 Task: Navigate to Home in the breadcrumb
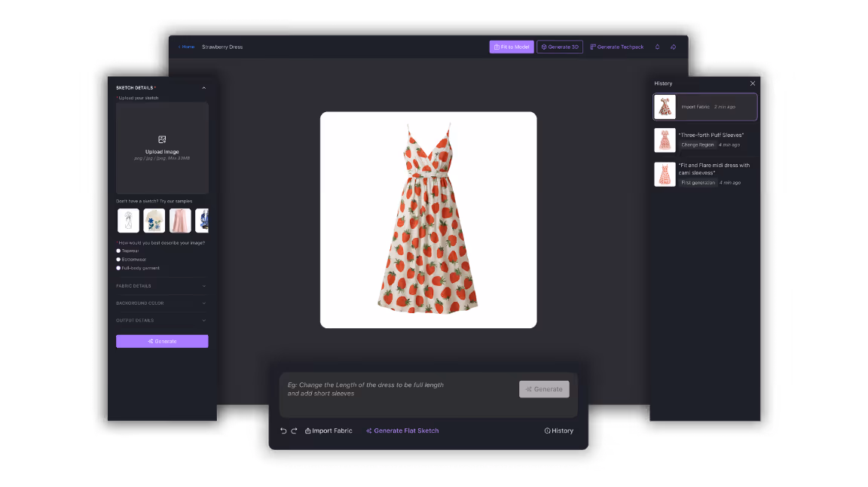(187, 46)
